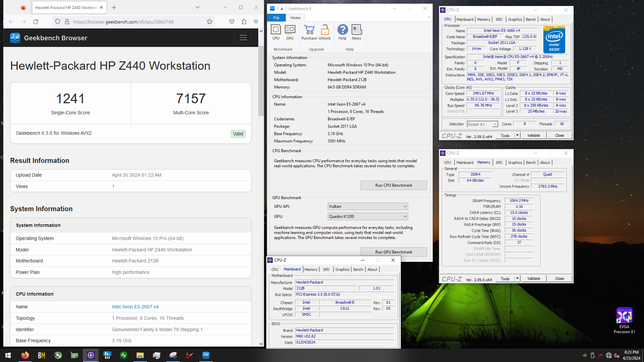The height and width of the screenshot is (362, 644).
Task: Open the CPU benchmark icon in Geekbench ribbon
Action: [x=276, y=33]
